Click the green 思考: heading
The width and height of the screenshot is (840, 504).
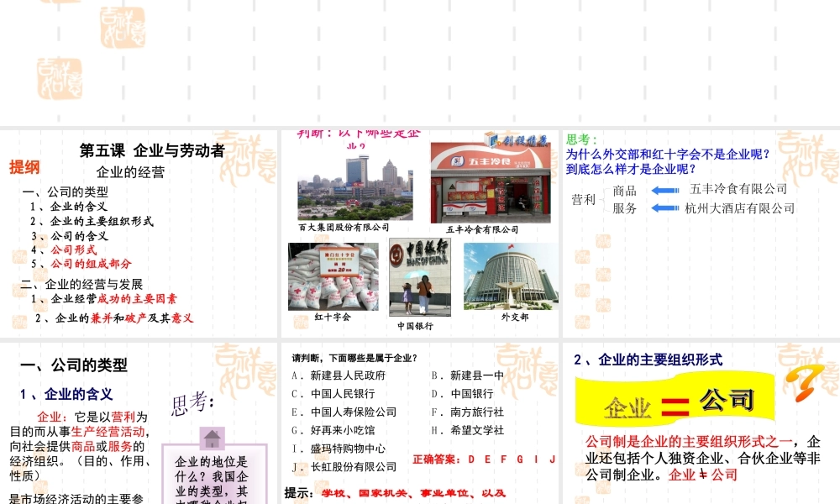coord(581,139)
